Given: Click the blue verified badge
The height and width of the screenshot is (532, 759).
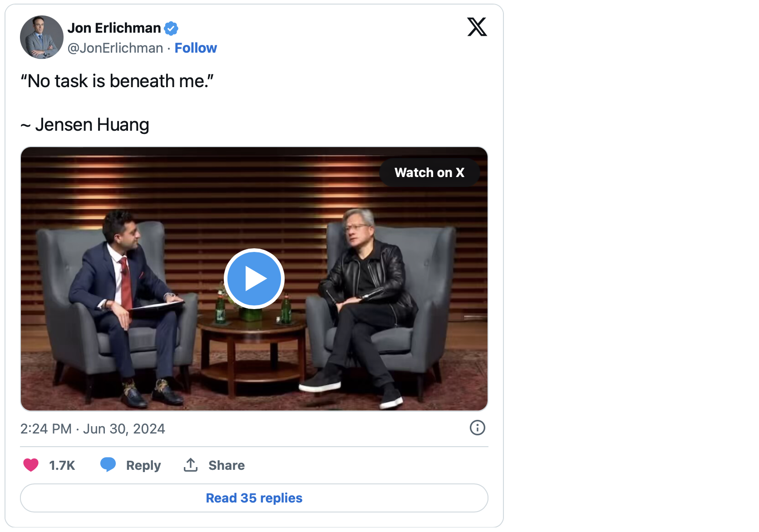Looking at the screenshot, I should coord(171,29).
